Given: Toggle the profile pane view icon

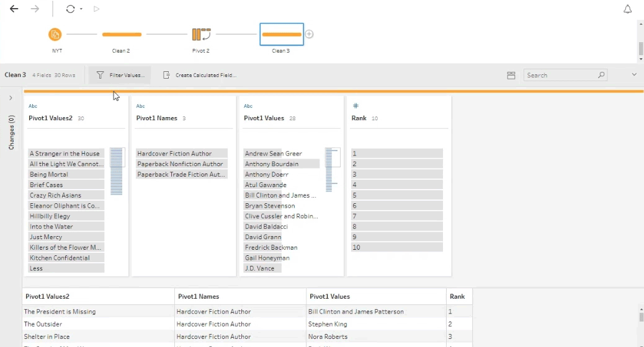Looking at the screenshot, I should click(x=511, y=76).
